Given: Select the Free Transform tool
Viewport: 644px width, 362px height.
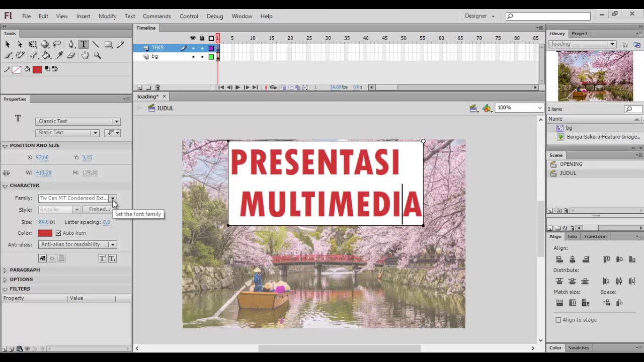Looking at the screenshot, I should (x=33, y=45).
